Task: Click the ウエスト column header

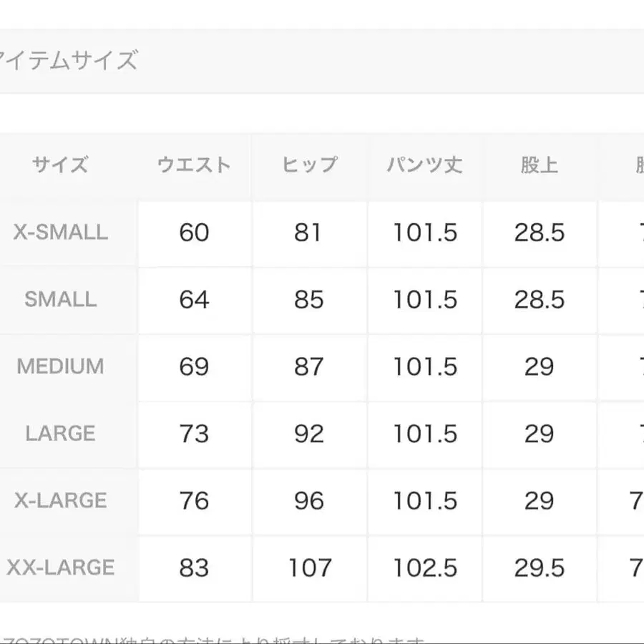Action: pyautogui.click(x=194, y=165)
